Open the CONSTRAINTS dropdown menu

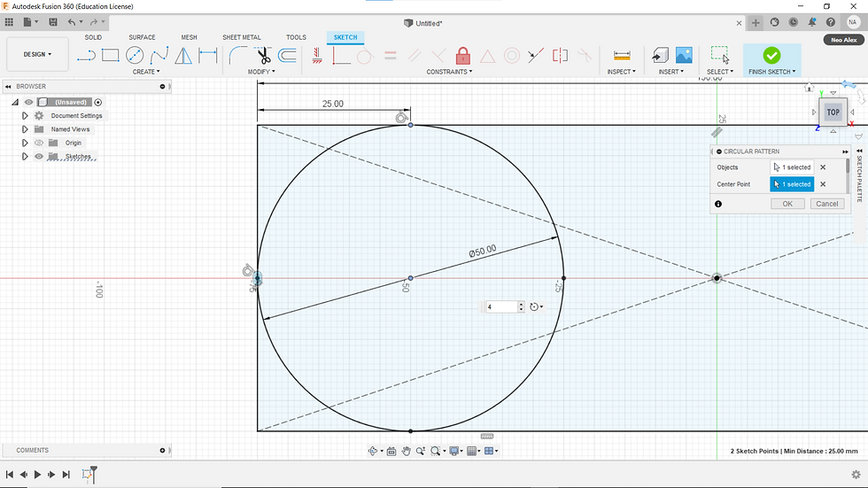(449, 72)
